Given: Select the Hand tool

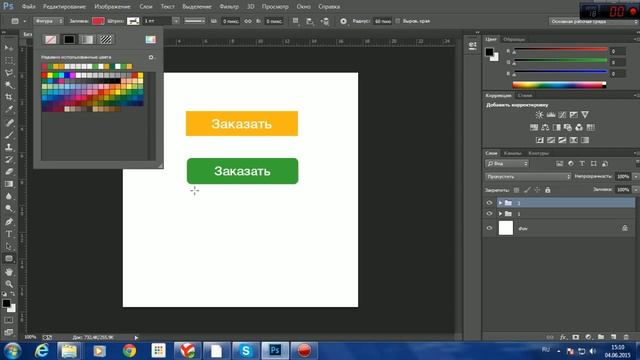Looking at the screenshot, I should pyautogui.click(x=9, y=272).
